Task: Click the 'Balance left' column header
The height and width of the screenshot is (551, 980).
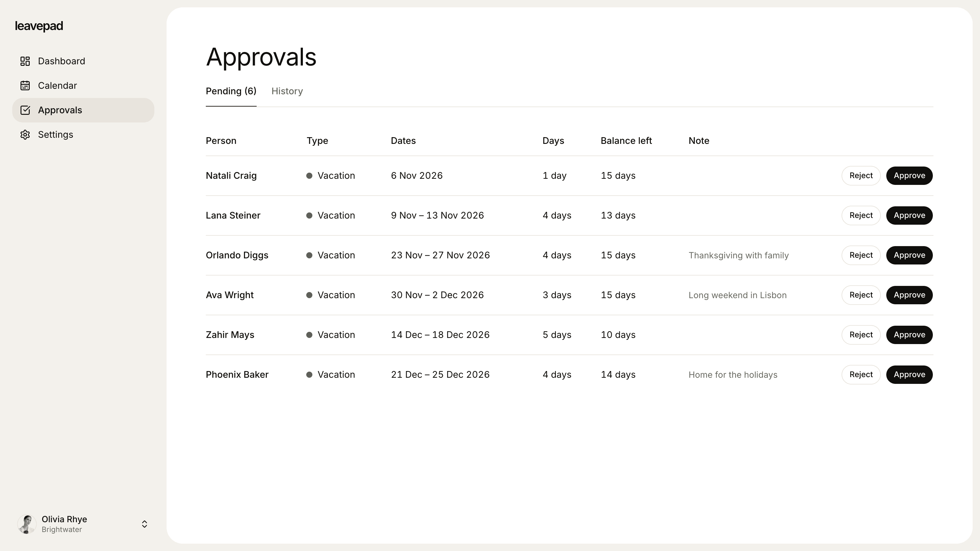Action: [626, 141]
